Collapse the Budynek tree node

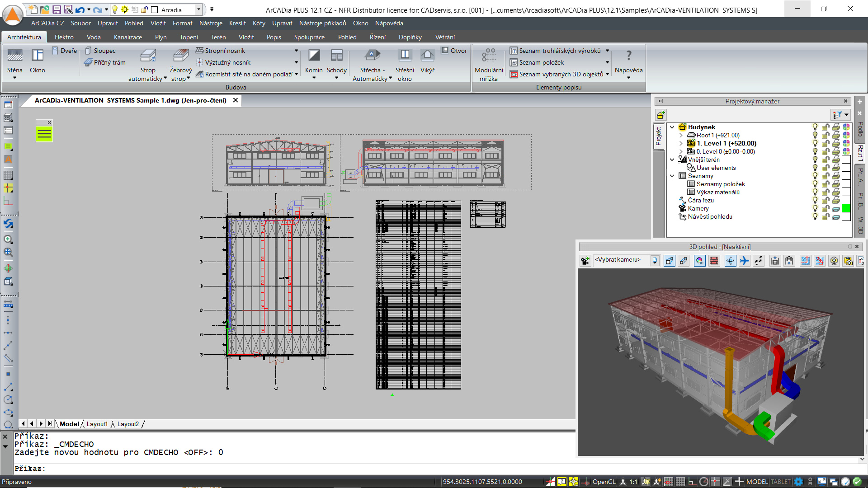point(672,127)
